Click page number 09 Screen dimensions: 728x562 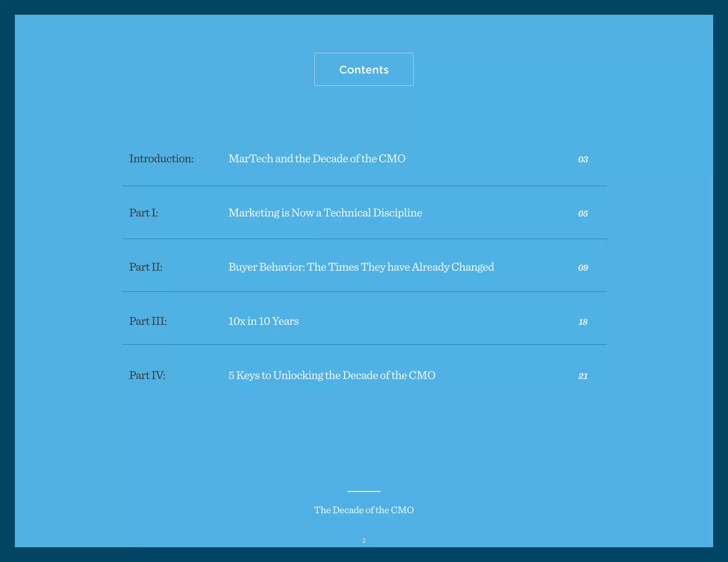(x=583, y=268)
